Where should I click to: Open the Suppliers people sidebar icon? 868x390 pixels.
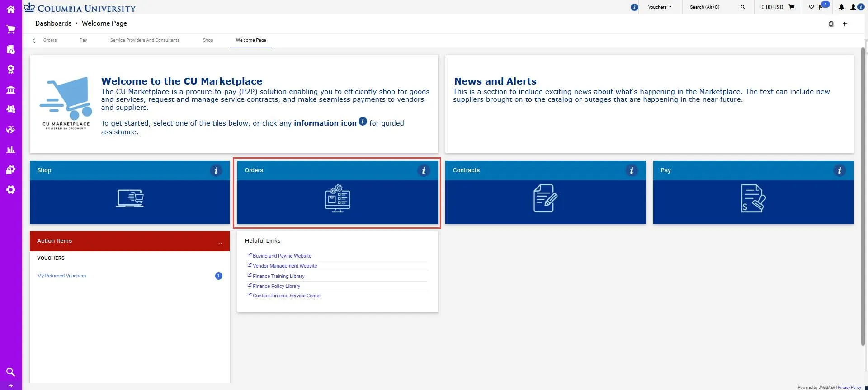tap(11, 109)
